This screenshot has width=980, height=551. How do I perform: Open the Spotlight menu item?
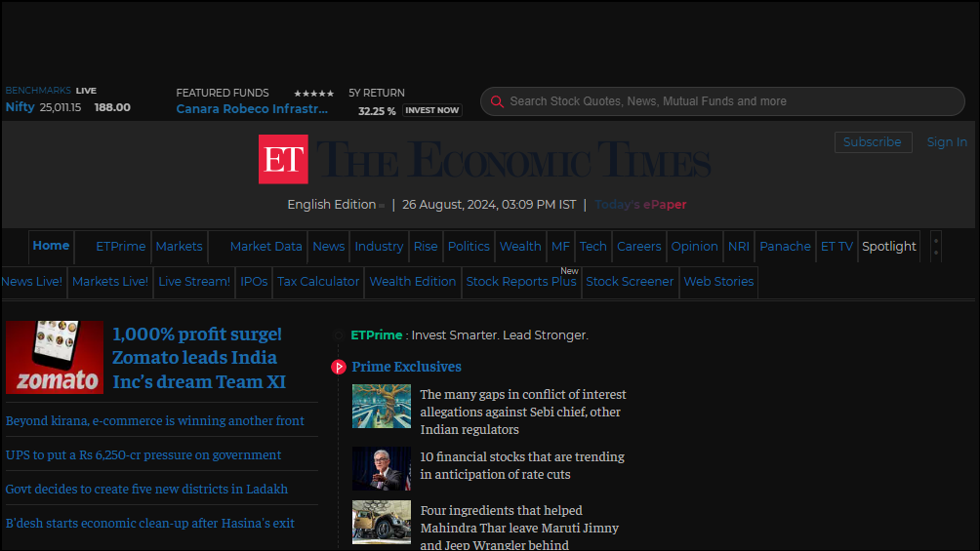pos(889,246)
